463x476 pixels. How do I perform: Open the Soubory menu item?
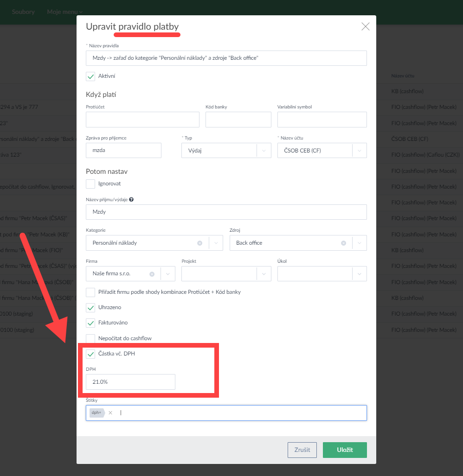(23, 12)
